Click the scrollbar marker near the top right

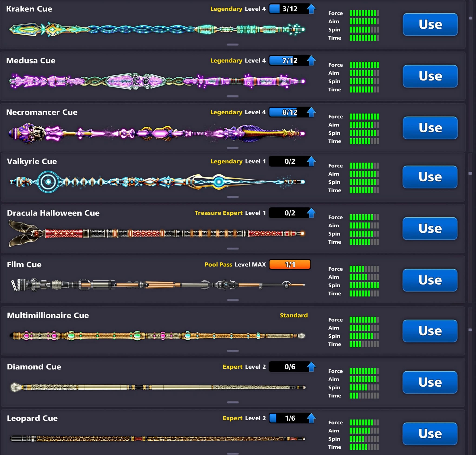tap(470, 18)
